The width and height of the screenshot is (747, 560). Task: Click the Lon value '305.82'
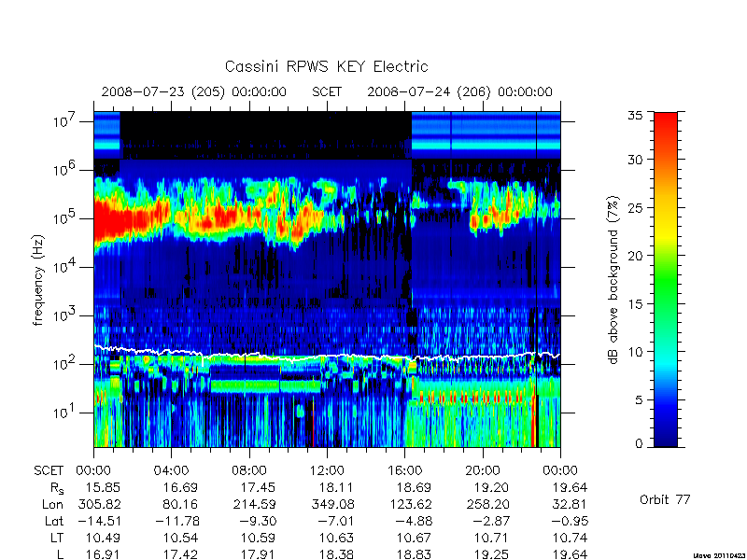click(x=99, y=504)
